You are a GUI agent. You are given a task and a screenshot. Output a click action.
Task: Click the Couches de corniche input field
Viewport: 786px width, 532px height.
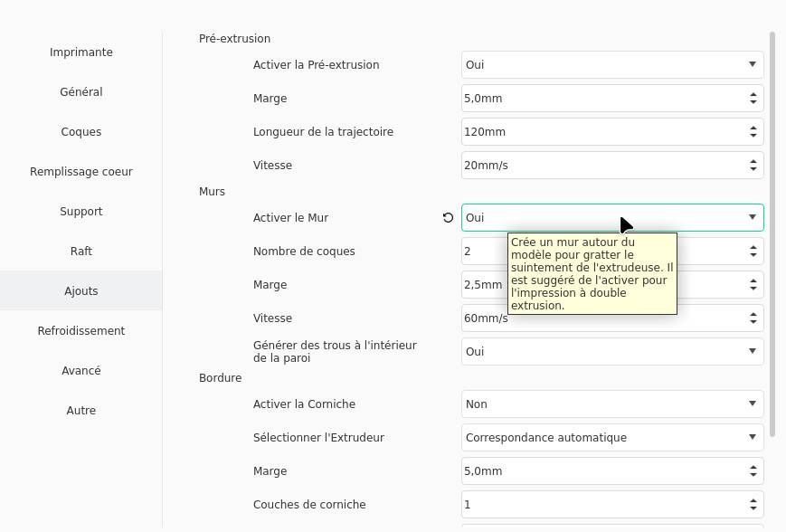pos(601,505)
